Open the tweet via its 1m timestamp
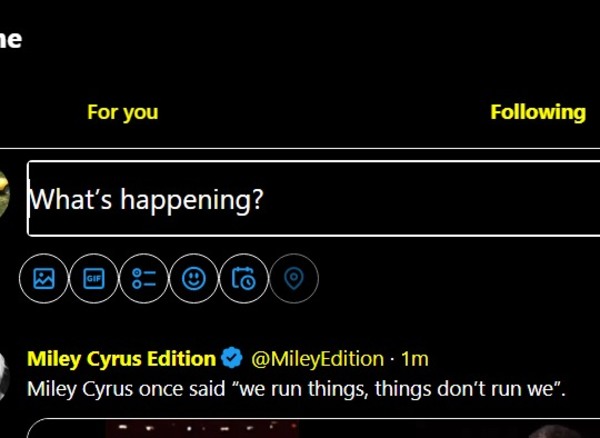Image resolution: width=600 pixels, height=438 pixels. [415, 358]
